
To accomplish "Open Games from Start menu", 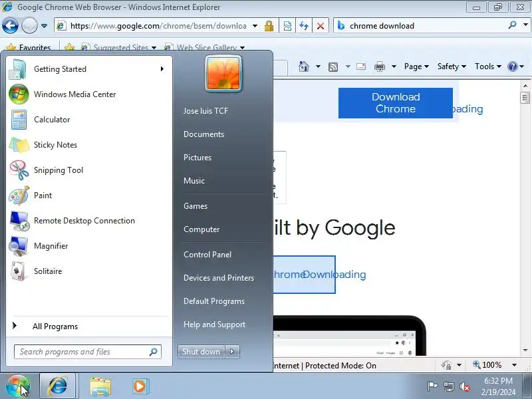I will 196,206.
